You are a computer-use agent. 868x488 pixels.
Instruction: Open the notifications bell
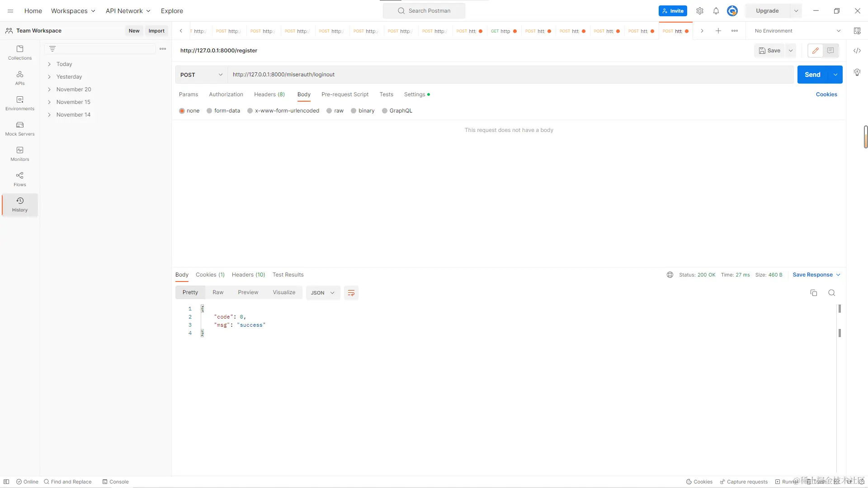(716, 11)
